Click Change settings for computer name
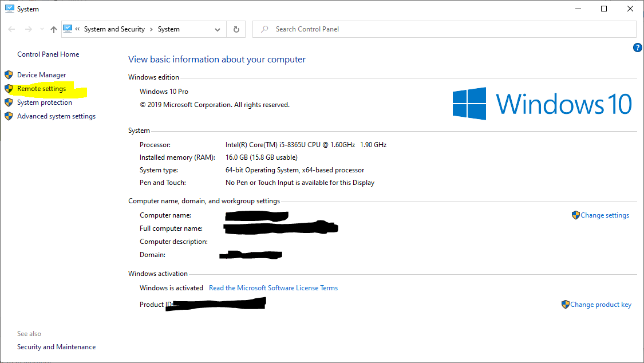 [x=605, y=215]
